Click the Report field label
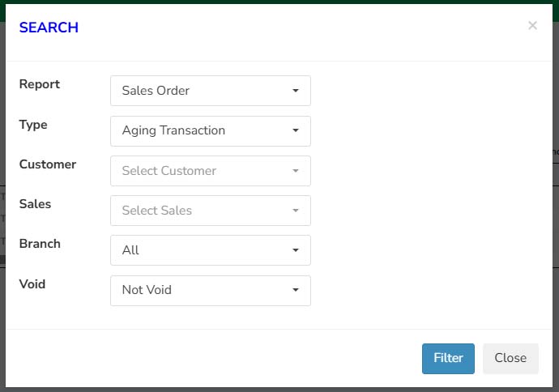The height and width of the screenshot is (392, 559). click(x=40, y=84)
